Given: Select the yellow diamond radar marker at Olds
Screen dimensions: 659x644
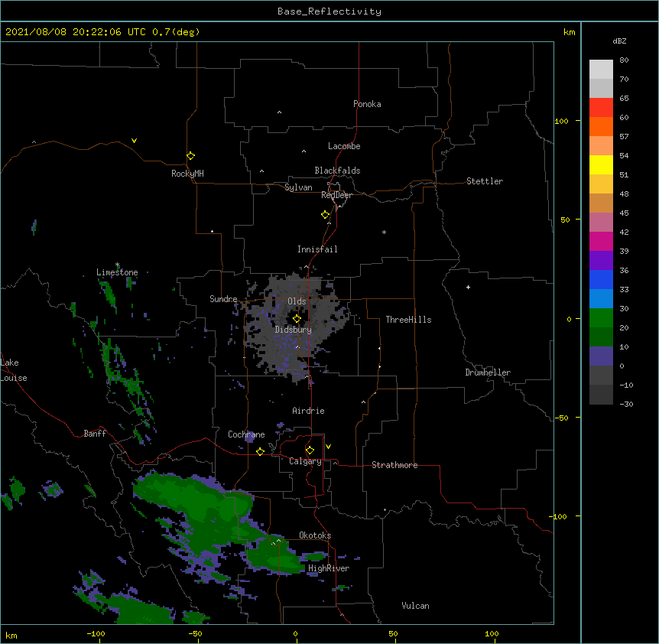Looking at the screenshot, I should (x=297, y=318).
